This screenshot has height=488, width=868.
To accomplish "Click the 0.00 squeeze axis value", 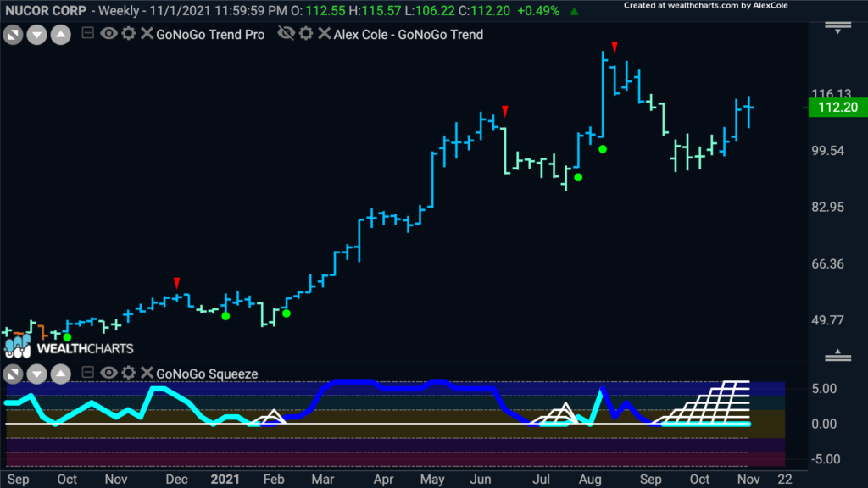I will tap(824, 424).
